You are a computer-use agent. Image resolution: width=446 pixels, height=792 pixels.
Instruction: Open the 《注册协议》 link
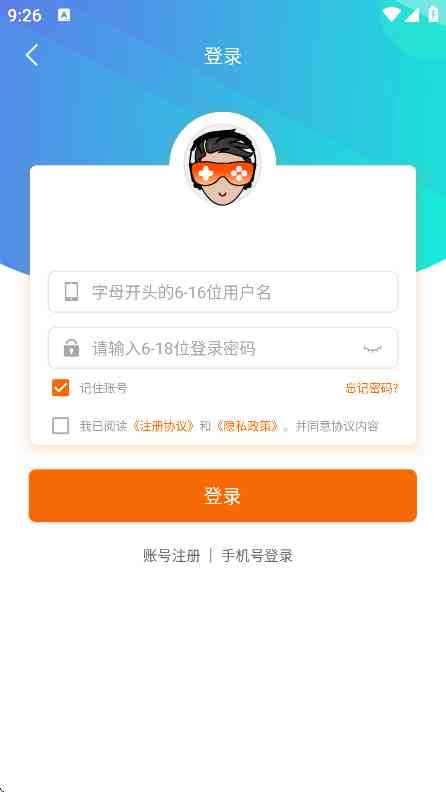point(163,426)
